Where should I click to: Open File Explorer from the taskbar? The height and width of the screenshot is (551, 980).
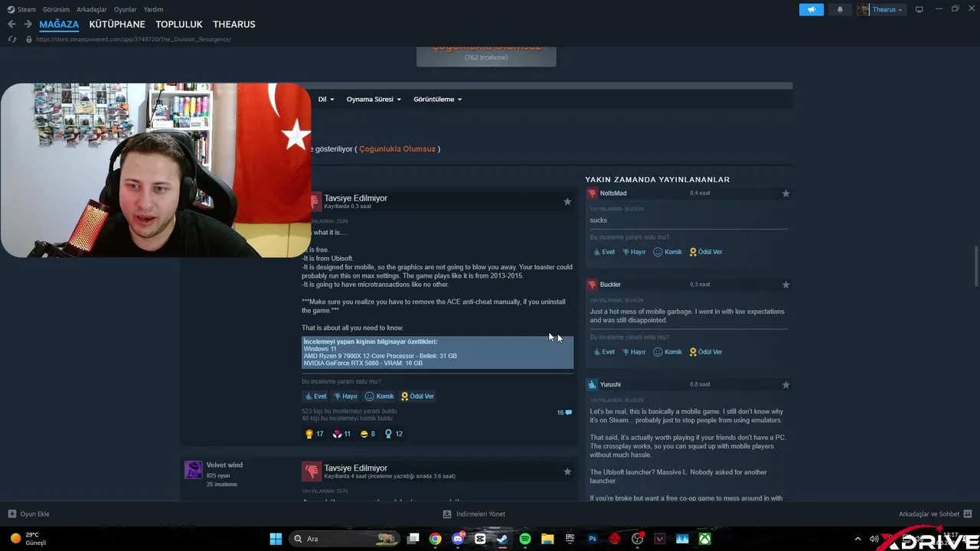click(547, 539)
